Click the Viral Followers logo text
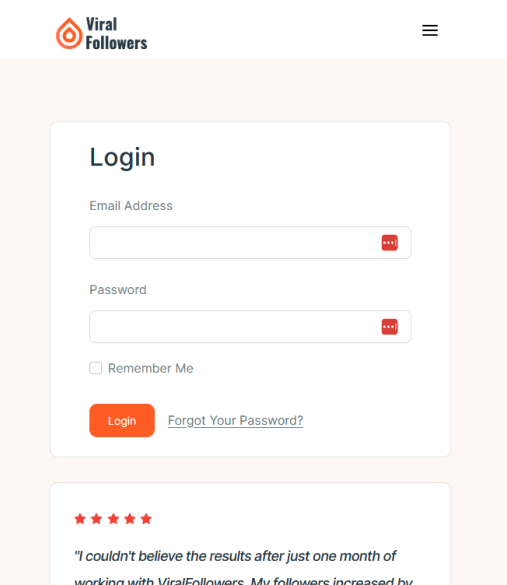 tap(116, 33)
